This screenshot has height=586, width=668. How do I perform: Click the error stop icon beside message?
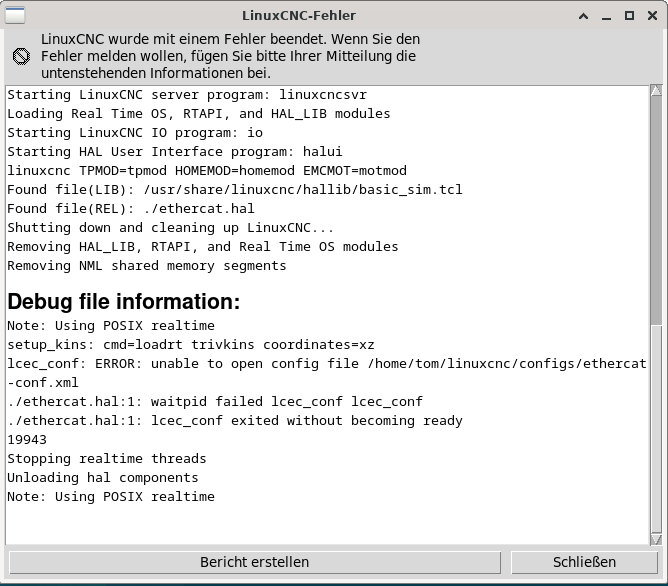(x=21, y=56)
